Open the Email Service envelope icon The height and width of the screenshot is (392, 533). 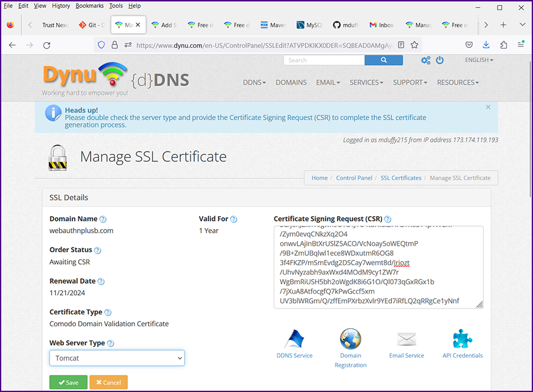tap(406, 339)
